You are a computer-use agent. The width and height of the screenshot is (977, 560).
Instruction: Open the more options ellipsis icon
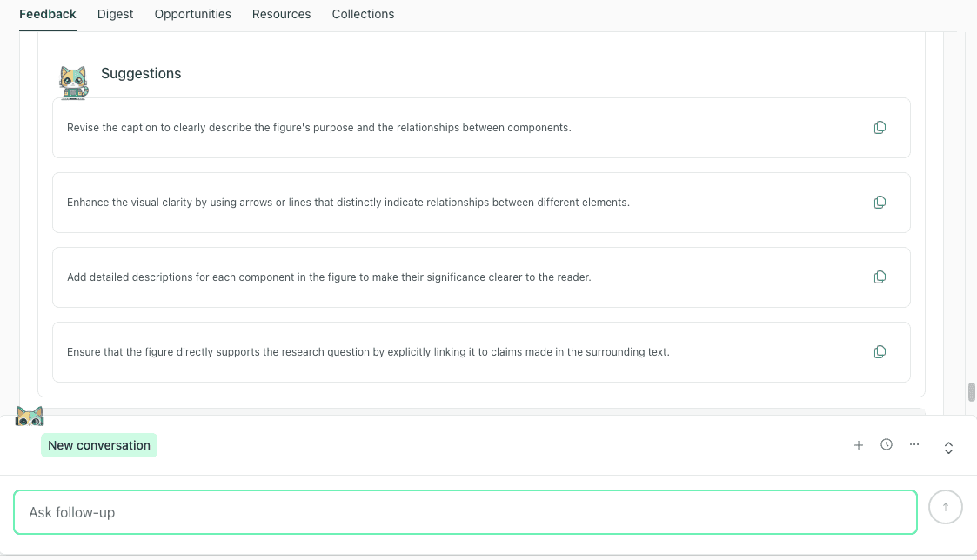point(914,444)
